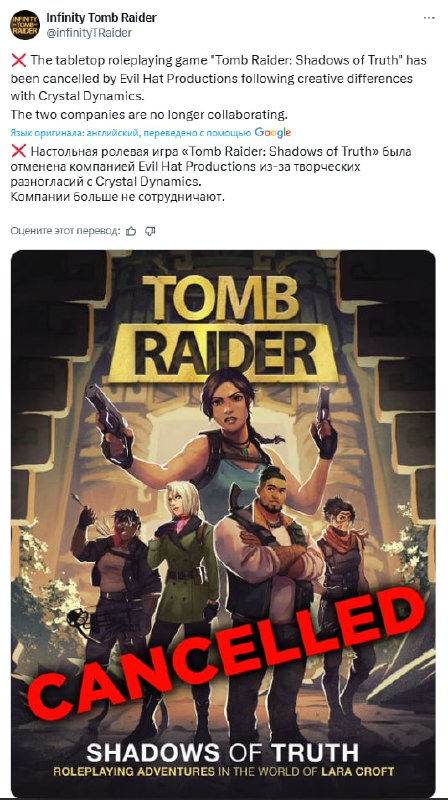Click the Shadows of Truth subtitle
The width and height of the screenshot is (448, 800).
[222, 752]
